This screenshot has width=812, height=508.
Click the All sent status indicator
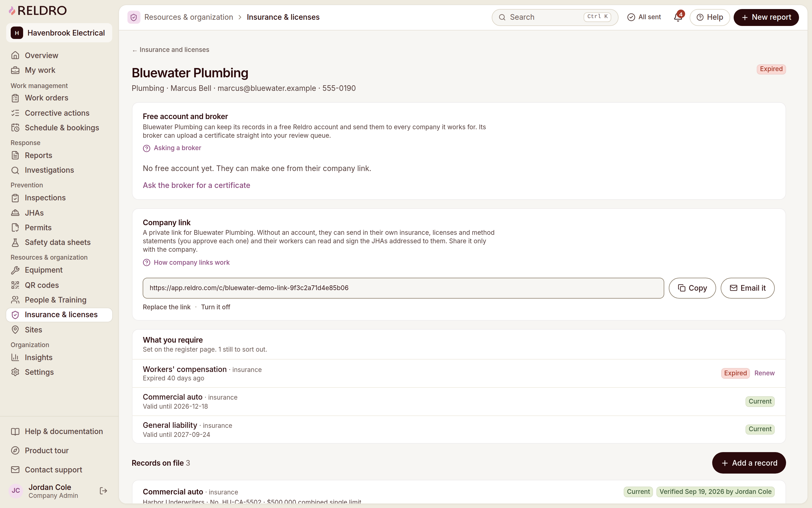[644, 17]
